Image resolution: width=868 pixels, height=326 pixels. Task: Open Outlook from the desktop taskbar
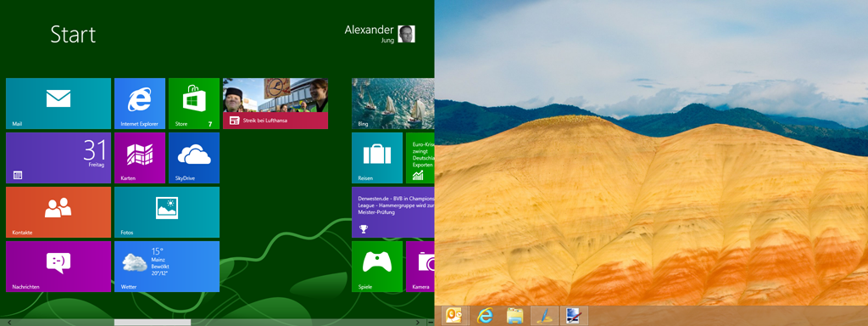[455, 316]
